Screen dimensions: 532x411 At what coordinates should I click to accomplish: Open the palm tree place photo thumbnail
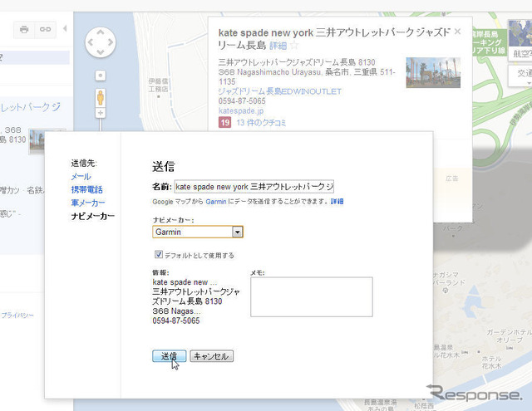point(433,72)
